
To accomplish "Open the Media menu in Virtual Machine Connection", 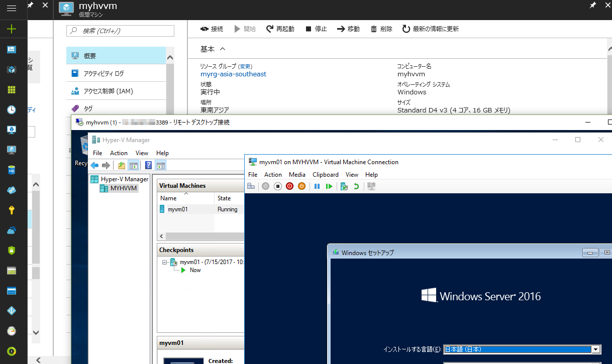I will 297,174.
